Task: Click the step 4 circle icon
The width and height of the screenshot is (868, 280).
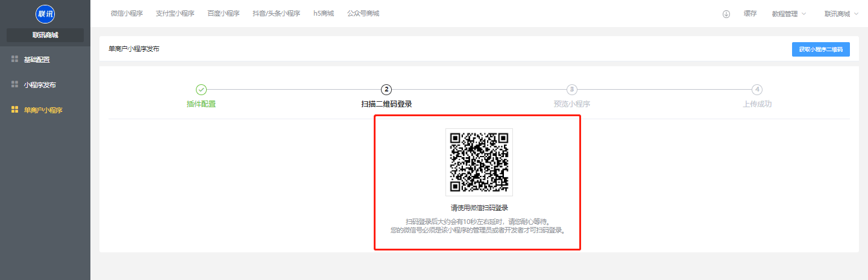Action: tap(757, 89)
